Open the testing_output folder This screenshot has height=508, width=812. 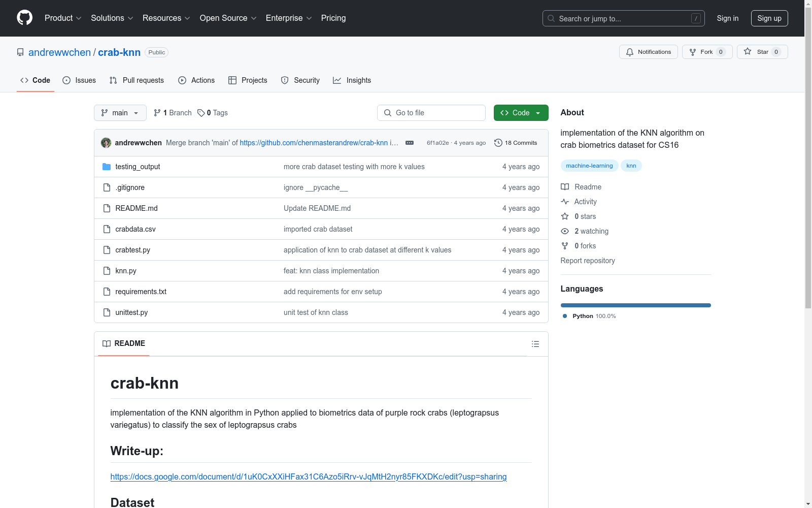point(138,167)
